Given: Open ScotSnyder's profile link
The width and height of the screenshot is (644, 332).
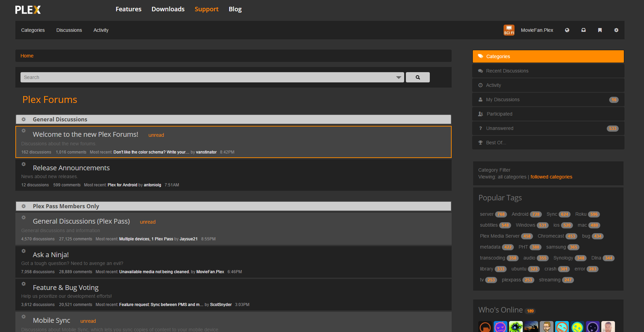Looking at the screenshot, I should [221, 305].
